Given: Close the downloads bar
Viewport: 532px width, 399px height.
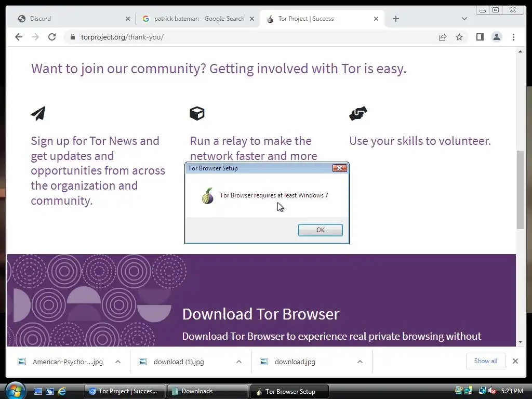Looking at the screenshot, I should click(x=515, y=361).
